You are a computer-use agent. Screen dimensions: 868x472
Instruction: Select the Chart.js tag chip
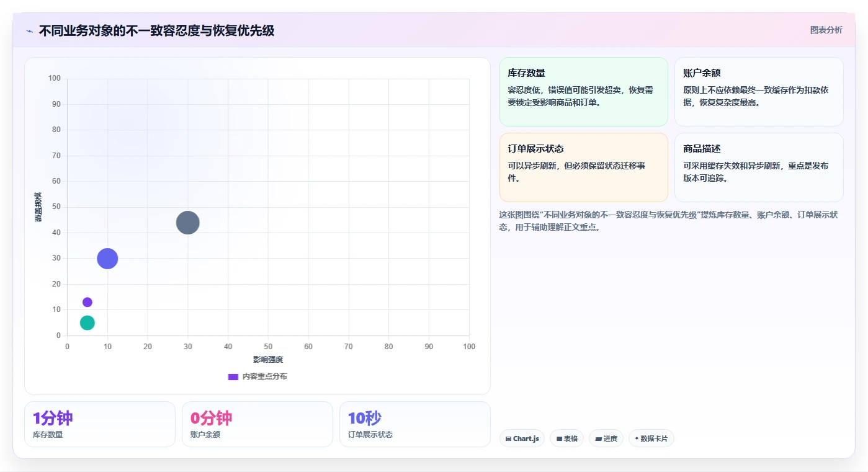pos(522,439)
